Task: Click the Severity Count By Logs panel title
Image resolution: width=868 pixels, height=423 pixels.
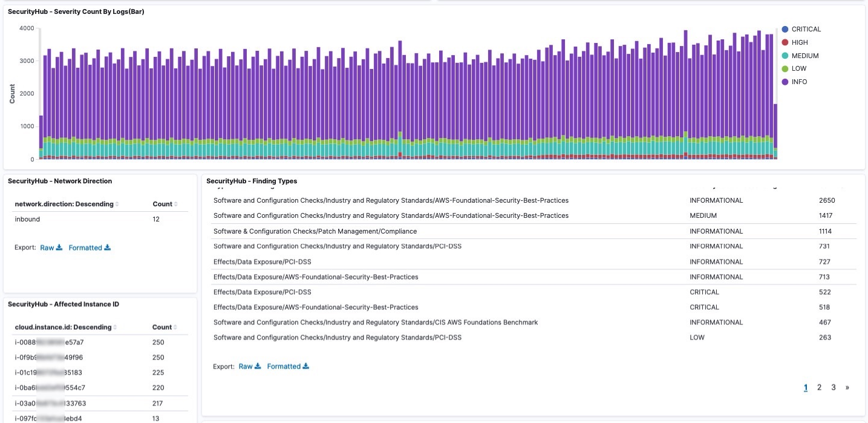Action: point(76,11)
